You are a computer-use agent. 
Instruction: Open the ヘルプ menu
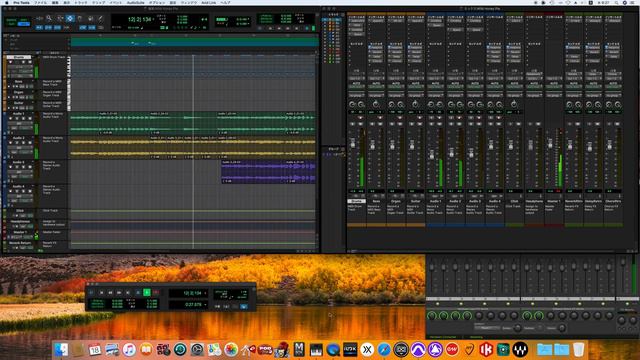click(x=225, y=2)
